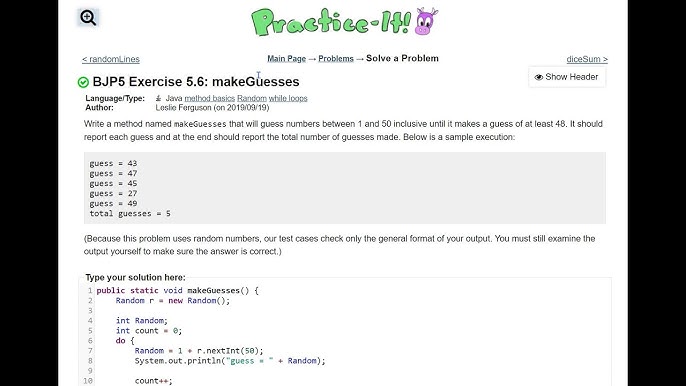Click the println guess code line

230,361
